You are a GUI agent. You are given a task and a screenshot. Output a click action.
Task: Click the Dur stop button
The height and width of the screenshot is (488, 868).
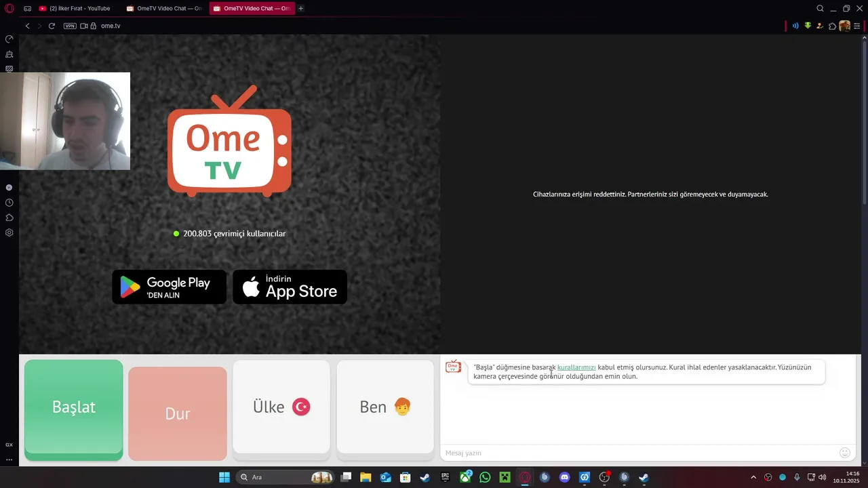pyautogui.click(x=178, y=413)
